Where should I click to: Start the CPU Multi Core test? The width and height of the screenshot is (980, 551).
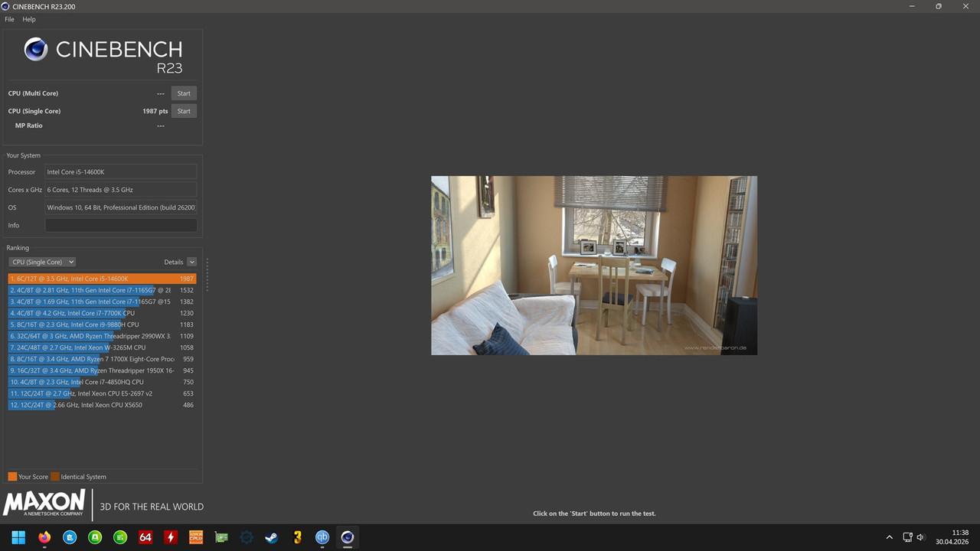(184, 93)
